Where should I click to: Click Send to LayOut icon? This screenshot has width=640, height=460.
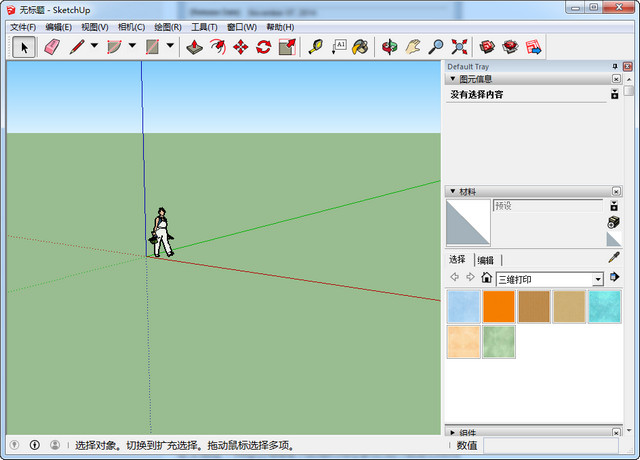[533, 47]
